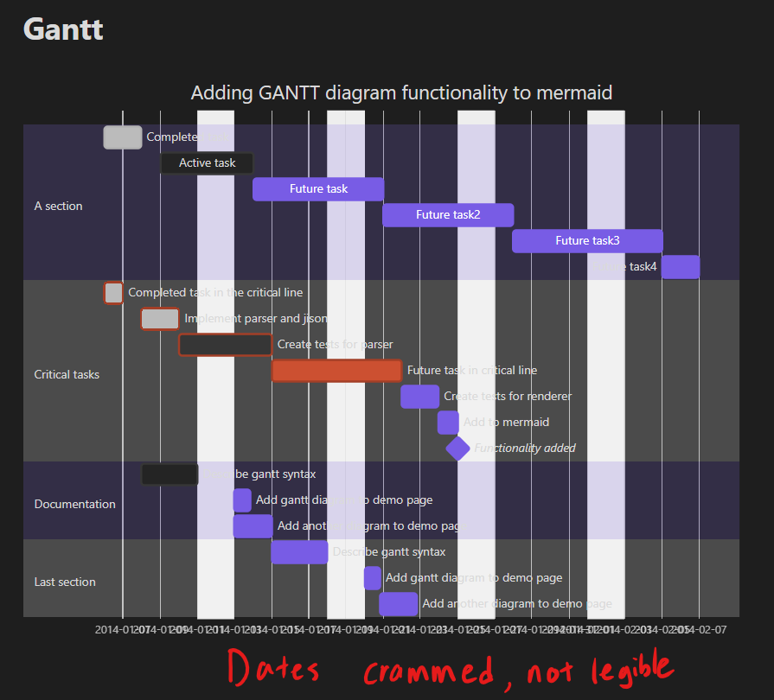The width and height of the screenshot is (774, 700).
Task: Select the Active task bar
Action: click(207, 162)
